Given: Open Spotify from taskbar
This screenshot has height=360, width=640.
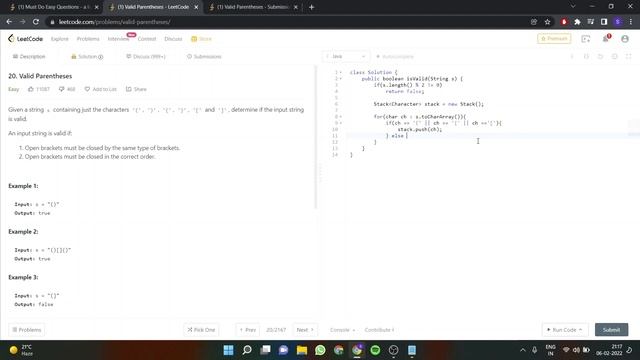Looking at the screenshot, I should pos(375,350).
